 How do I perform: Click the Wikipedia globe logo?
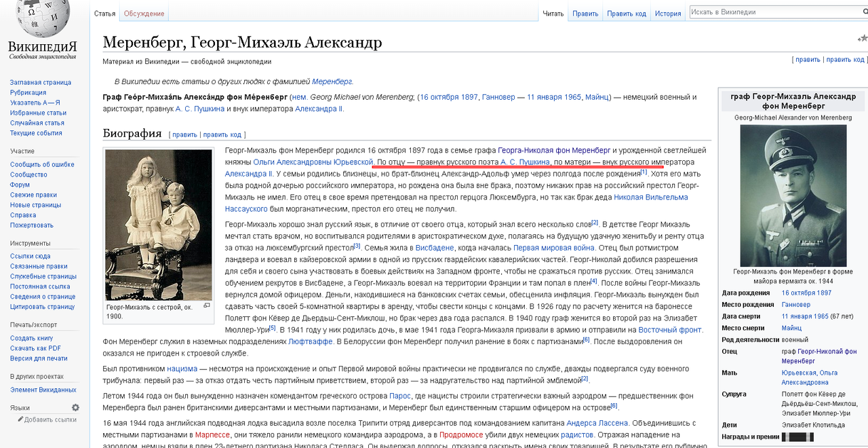42,18
